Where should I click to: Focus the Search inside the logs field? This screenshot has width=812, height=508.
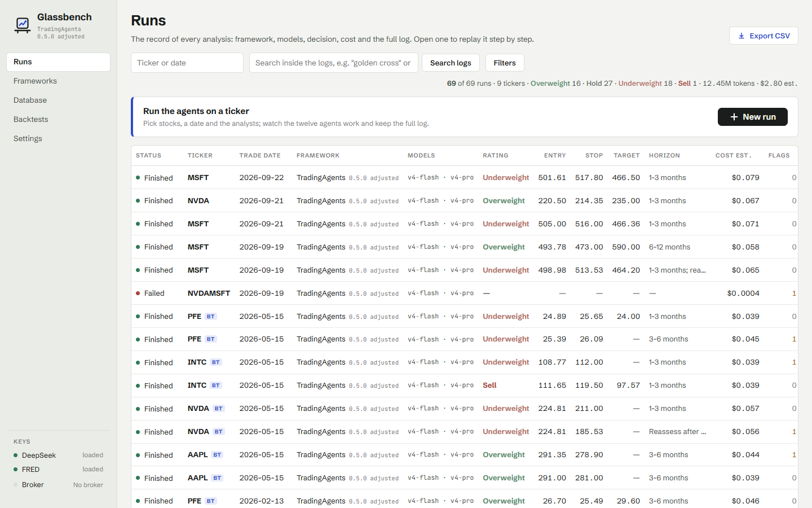click(x=334, y=63)
